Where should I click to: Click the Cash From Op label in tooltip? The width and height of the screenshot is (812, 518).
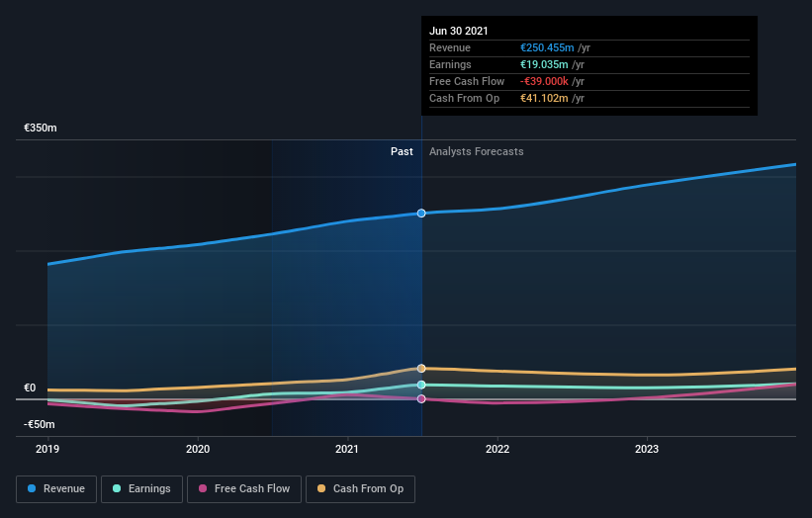[465, 98]
